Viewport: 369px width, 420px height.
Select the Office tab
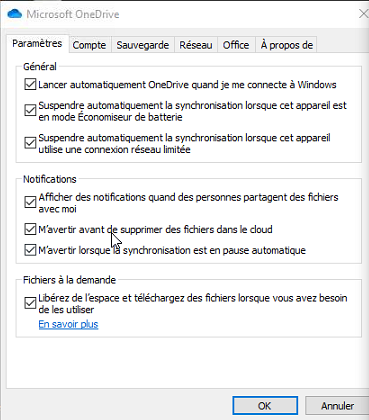(x=236, y=45)
